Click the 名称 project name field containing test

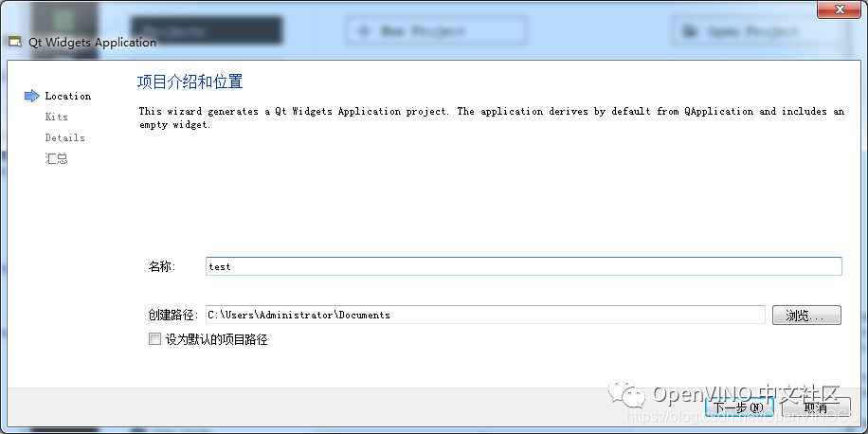pyautogui.click(x=524, y=266)
